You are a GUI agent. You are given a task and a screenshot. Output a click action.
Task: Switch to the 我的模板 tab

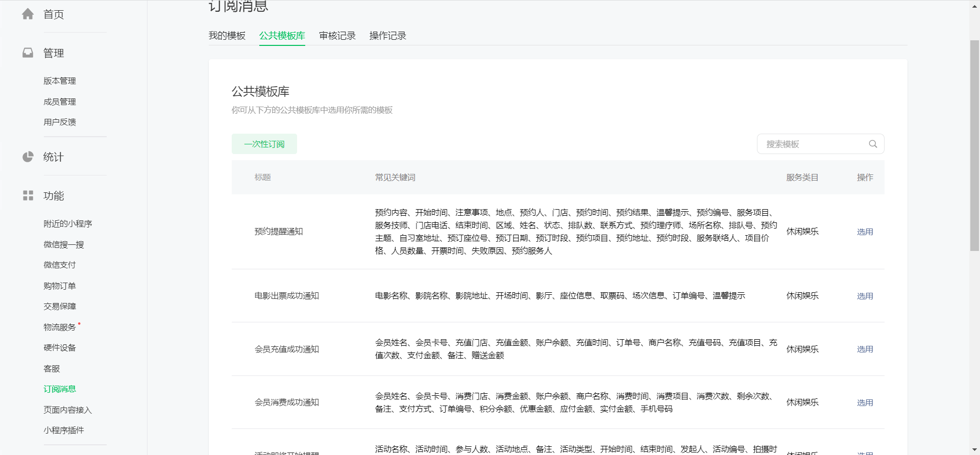(227, 36)
